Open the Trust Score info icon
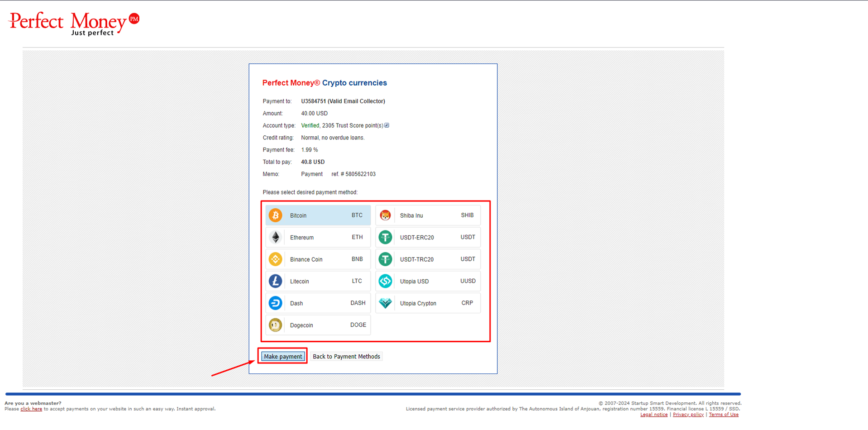The width and height of the screenshot is (868, 430). (387, 125)
